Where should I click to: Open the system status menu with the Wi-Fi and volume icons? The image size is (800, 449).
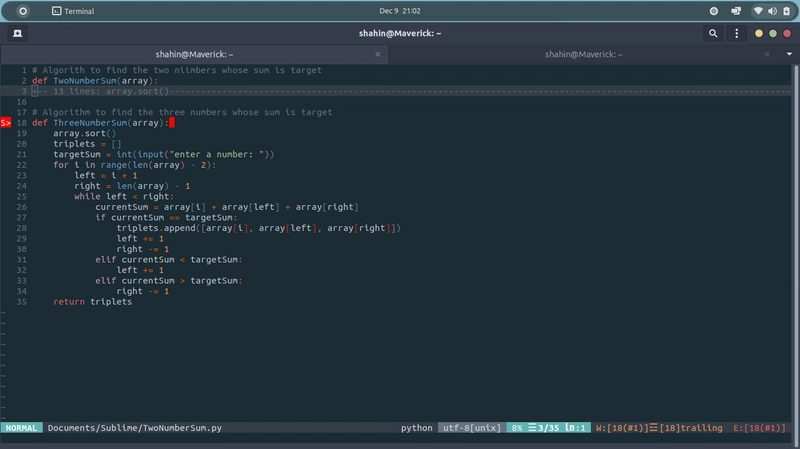pos(770,10)
